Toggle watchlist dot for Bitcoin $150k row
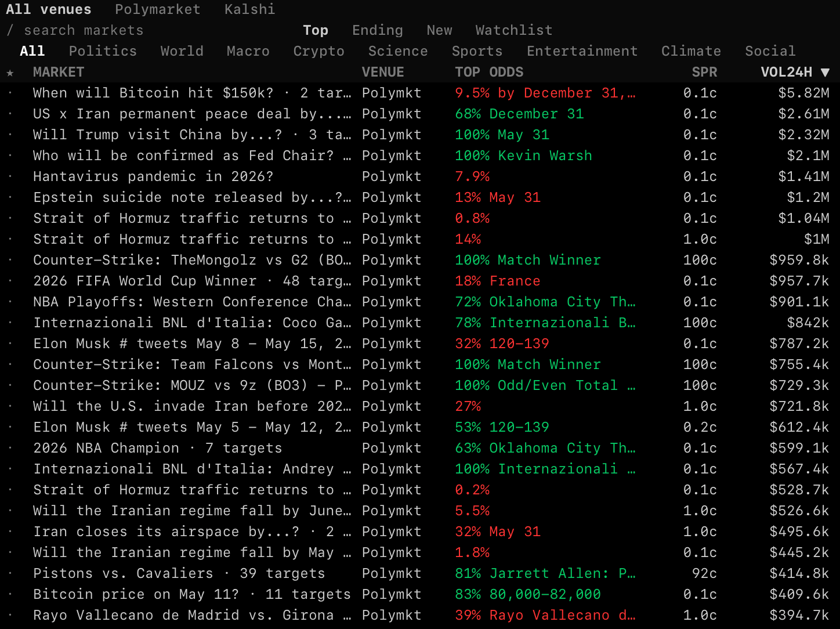This screenshot has height=629, width=840. click(x=10, y=93)
